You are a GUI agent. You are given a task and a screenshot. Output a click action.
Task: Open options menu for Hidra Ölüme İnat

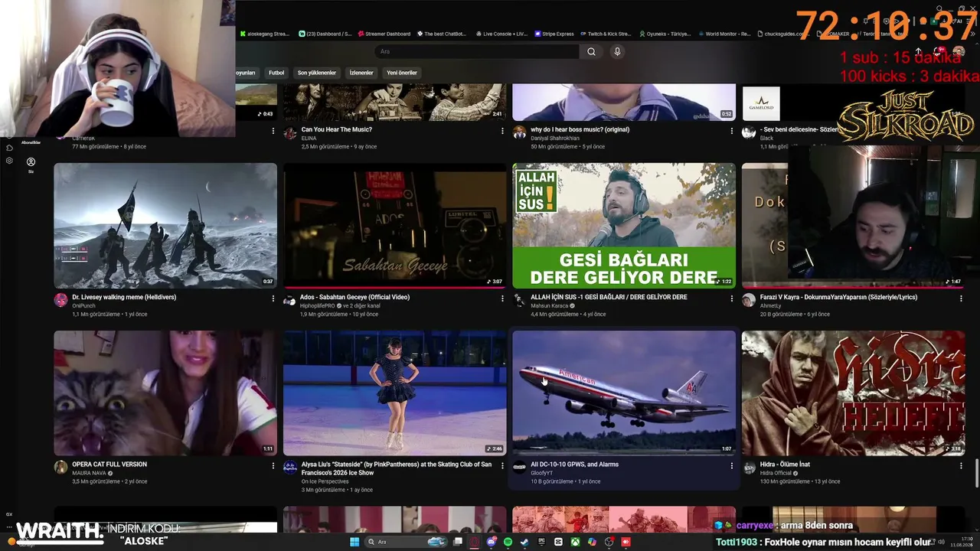[961, 465]
